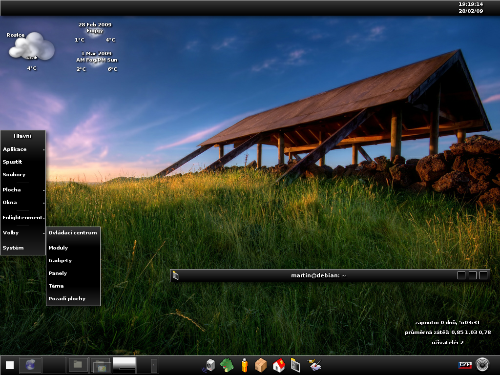Open the round gauge system tray icon
The height and width of the screenshot is (375, 500).
tap(482, 364)
